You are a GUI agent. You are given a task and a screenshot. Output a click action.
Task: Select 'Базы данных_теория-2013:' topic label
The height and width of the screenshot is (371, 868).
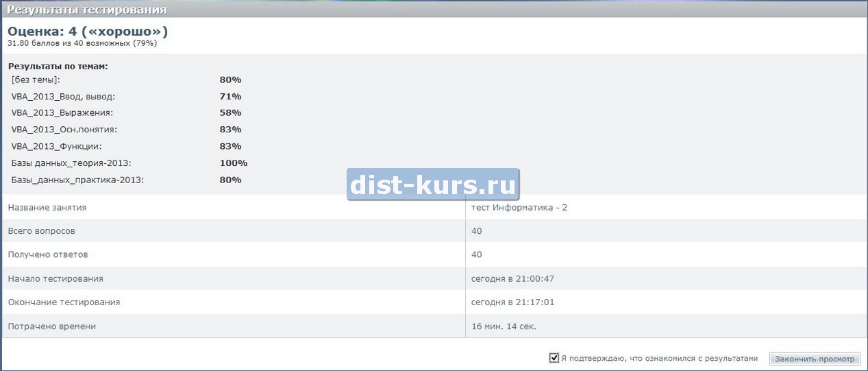71,163
